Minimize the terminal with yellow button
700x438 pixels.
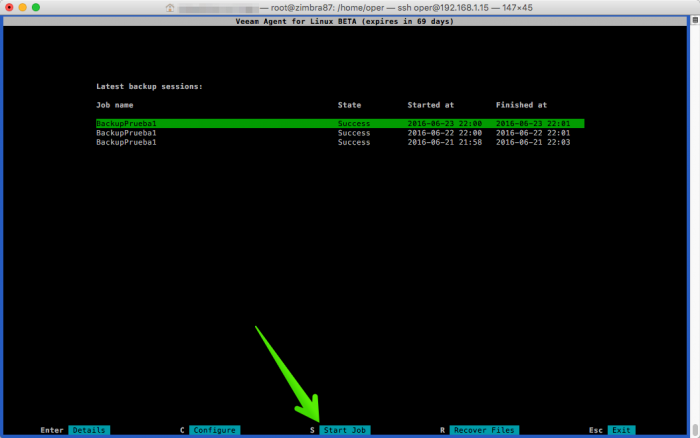[22, 7]
